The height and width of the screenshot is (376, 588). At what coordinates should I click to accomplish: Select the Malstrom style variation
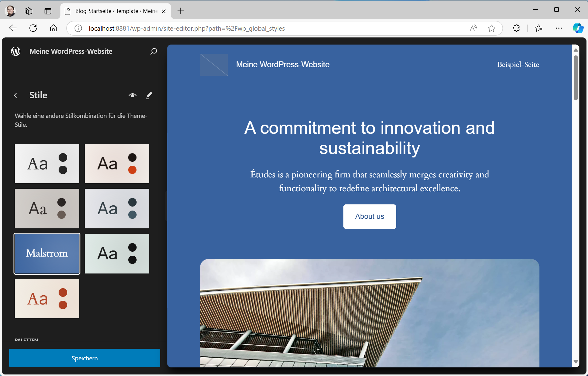pos(47,254)
